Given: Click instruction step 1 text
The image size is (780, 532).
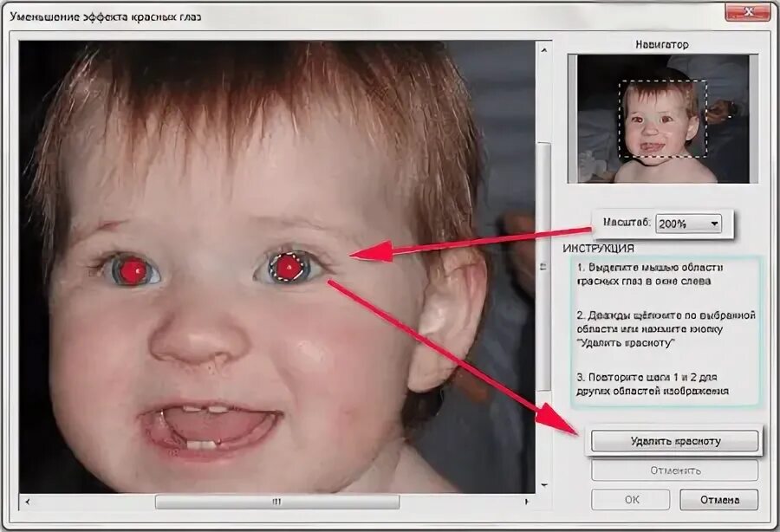Looking at the screenshot, I should [x=650, y=275].
